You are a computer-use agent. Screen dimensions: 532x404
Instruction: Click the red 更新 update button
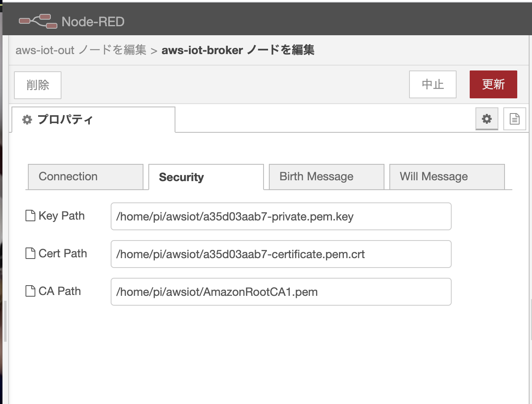[x=493, y=84]
